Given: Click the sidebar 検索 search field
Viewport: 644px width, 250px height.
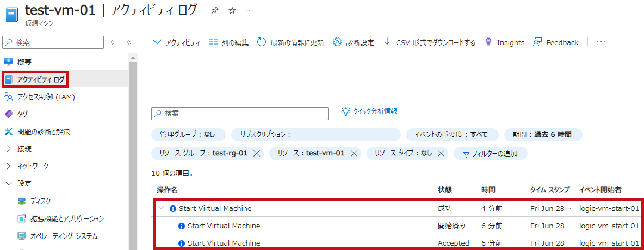Looking at the screenshot, I should [53, 42].
